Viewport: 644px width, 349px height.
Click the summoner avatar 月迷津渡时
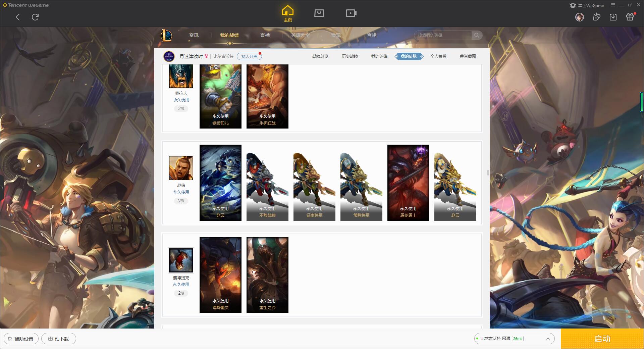click(x=169, y=56)
